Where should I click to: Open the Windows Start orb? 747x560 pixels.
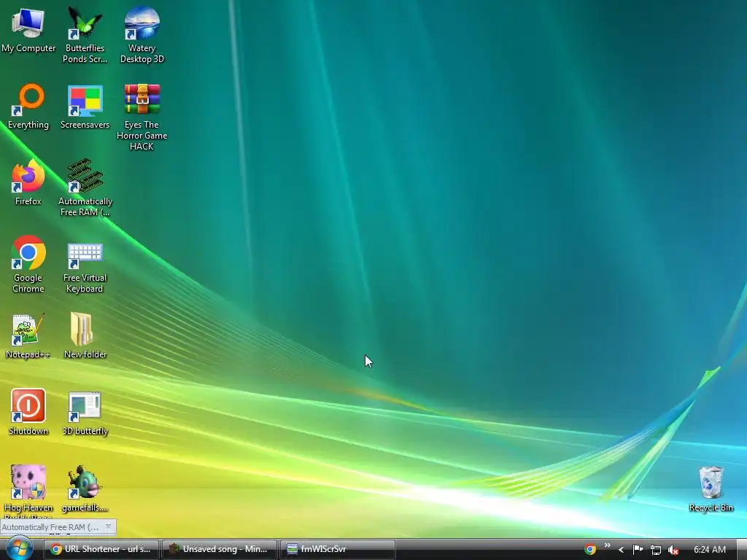pos(19,548)
